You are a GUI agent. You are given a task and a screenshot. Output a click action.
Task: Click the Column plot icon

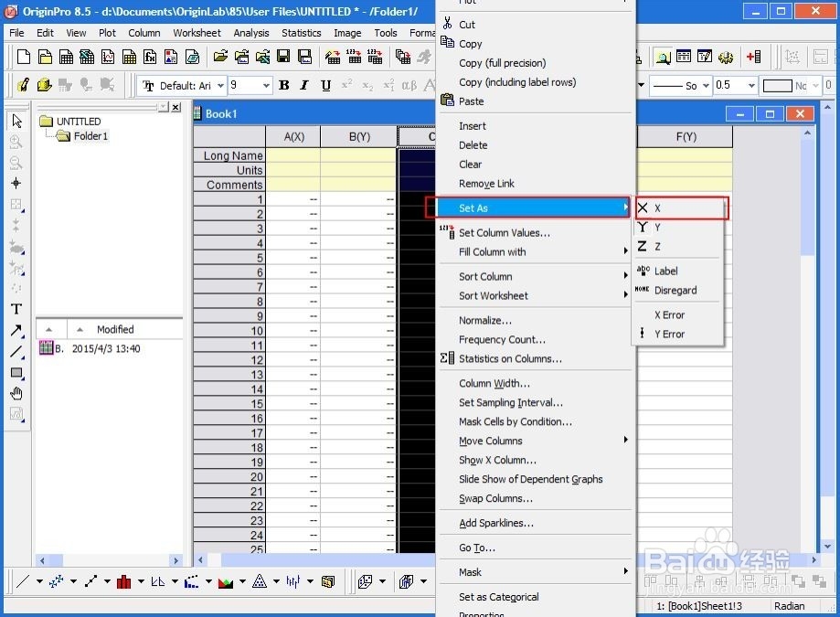pyautogui.click(x=123, y=581)
